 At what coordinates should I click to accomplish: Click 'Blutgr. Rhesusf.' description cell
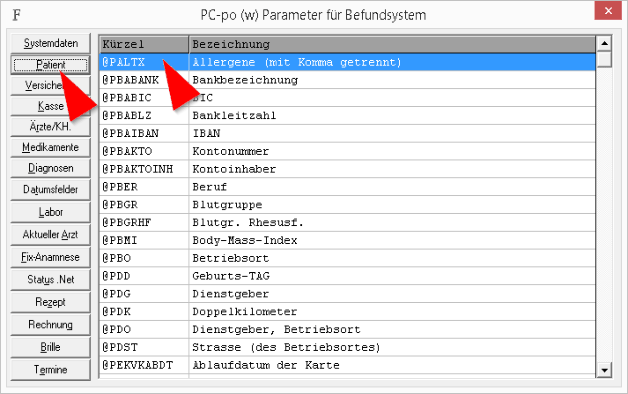click(392, 222)
